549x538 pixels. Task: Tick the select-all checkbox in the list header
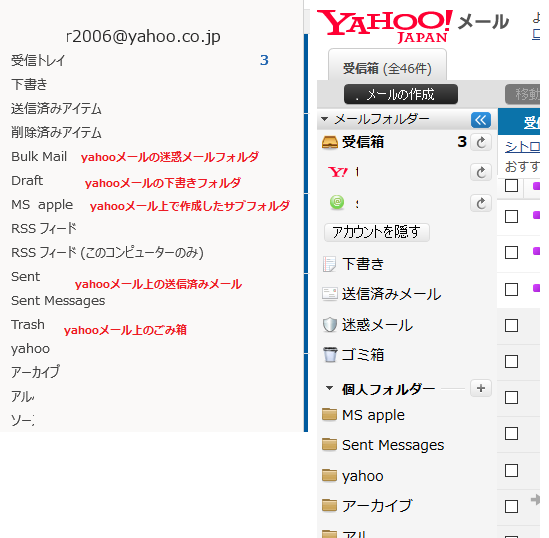[511, 186]
